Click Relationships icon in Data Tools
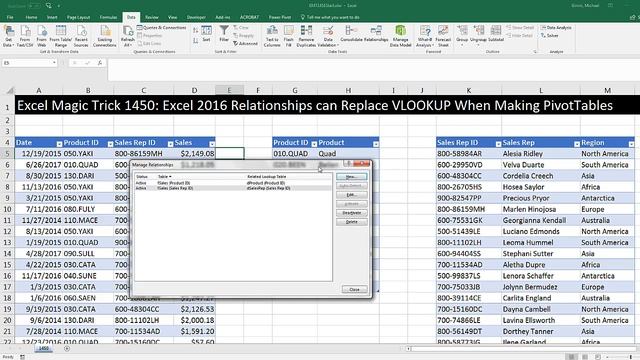 click(376, 34)
